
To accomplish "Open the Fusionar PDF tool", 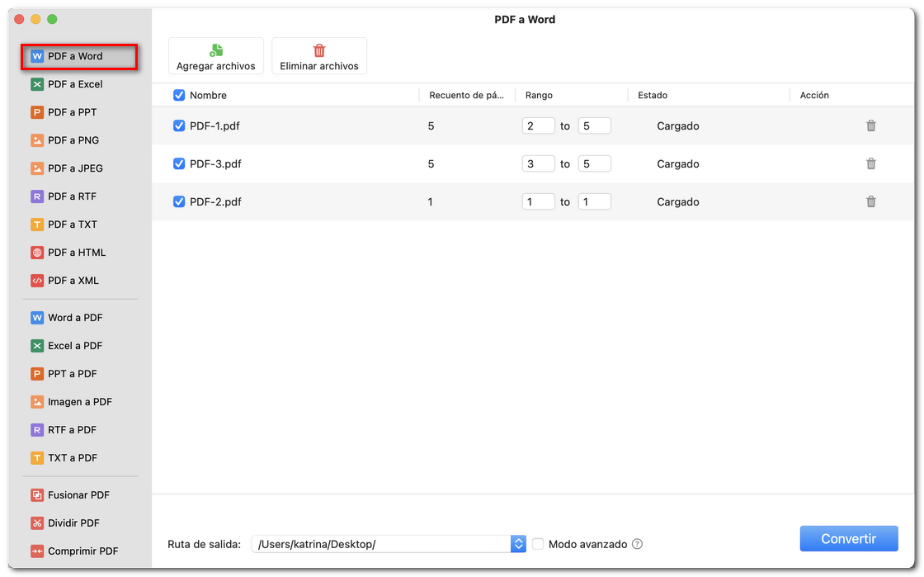I will click(78, 495).
